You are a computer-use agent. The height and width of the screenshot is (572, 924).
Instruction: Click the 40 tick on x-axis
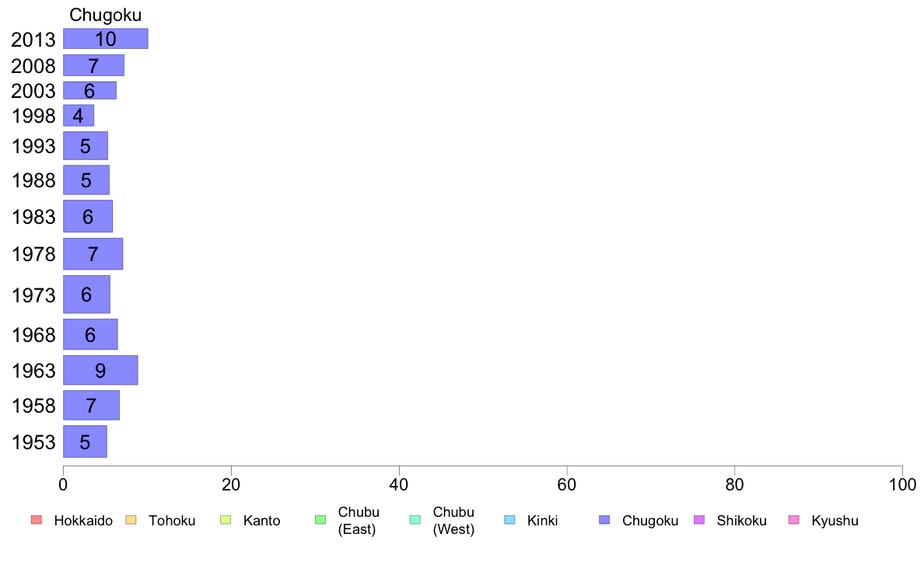point(399,485)
